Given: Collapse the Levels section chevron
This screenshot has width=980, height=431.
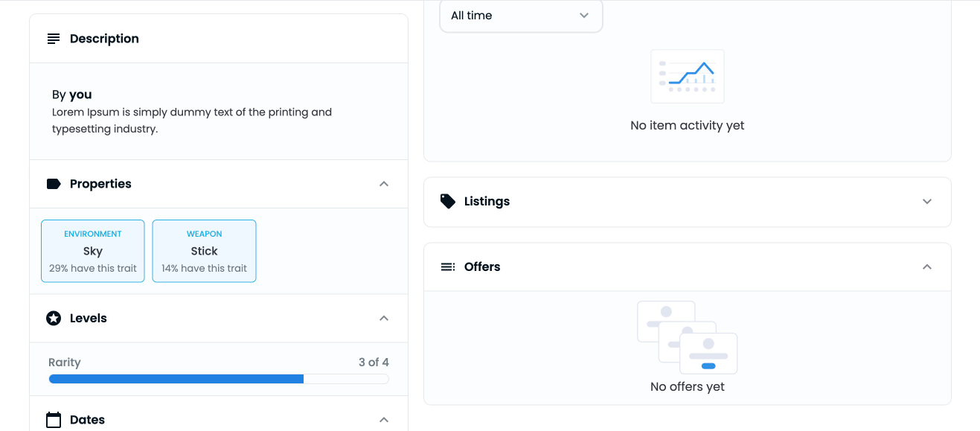Looking at the screenshot, I should (x=384, y=319).
